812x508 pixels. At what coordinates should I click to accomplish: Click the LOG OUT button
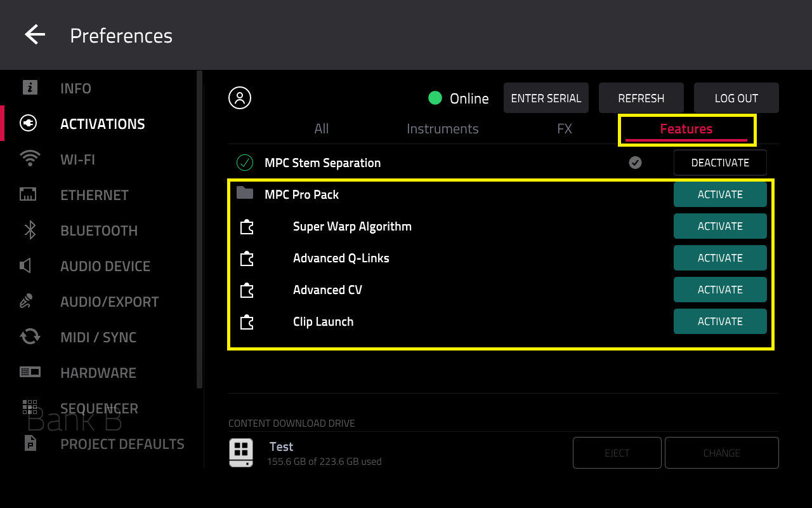tap(737, 98)
